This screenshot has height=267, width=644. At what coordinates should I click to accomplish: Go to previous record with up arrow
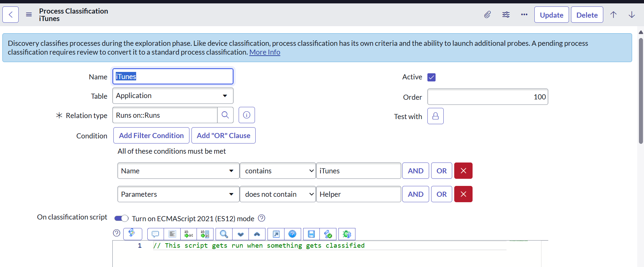click(x=613, y=15)
